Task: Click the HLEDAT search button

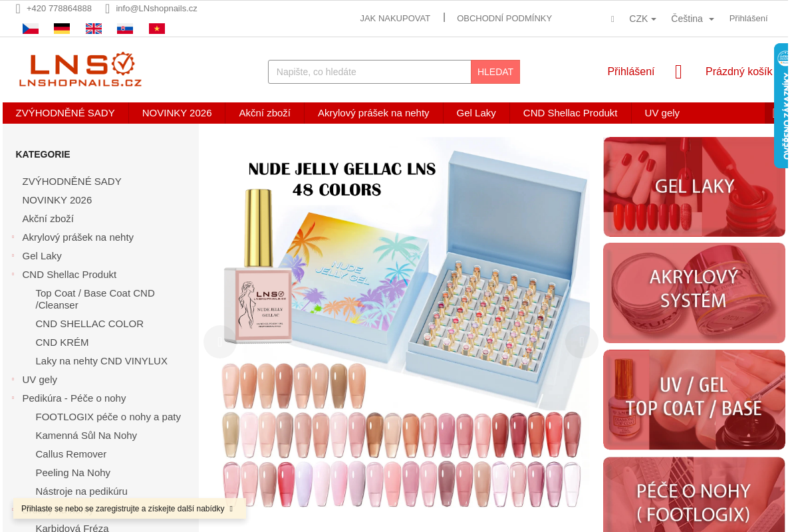Action: (495, 72)
